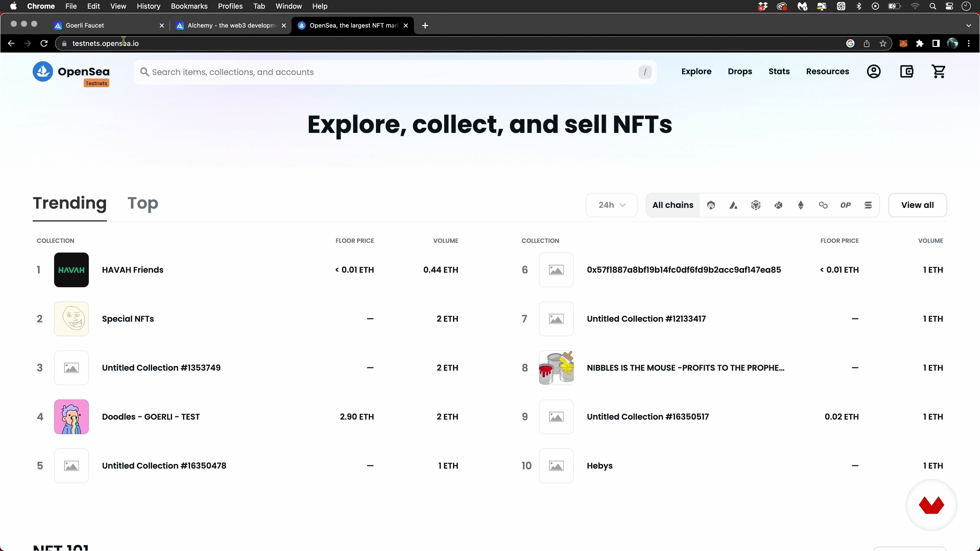This screenshot has width=980, height=551.
Task: Bookmark this page with star icon
Action: click(883, 44)
